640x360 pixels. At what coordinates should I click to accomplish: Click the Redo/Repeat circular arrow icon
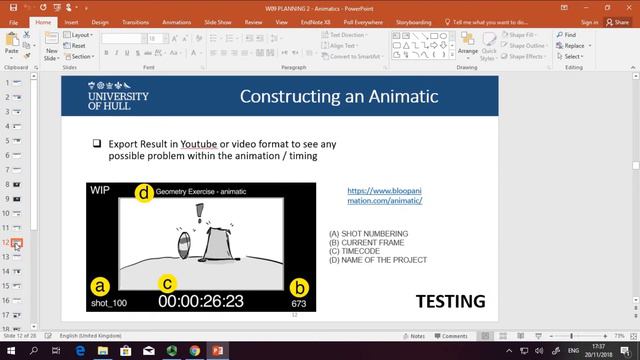tap(43, 8)
